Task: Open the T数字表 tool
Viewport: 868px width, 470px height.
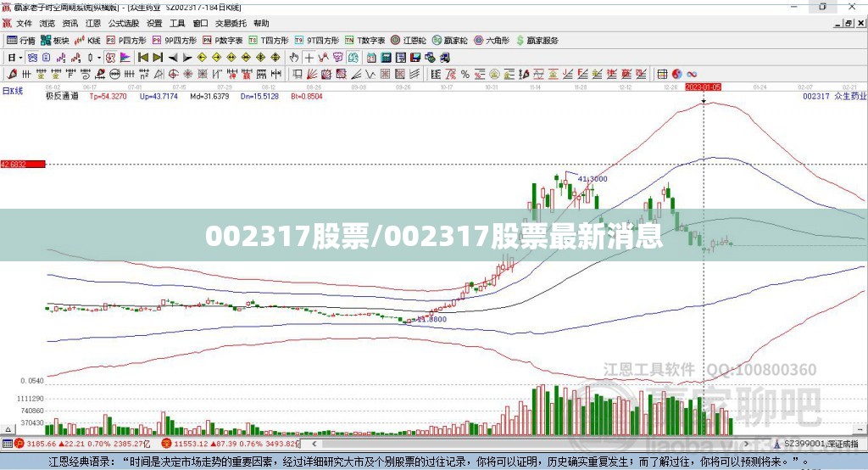Action: 364,41
